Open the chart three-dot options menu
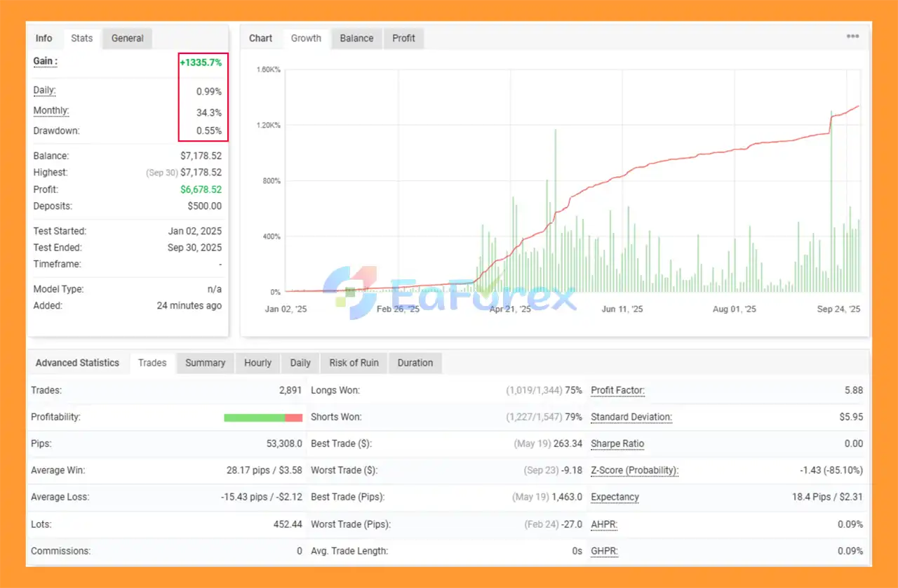The image size is (898, 588). (852, 37)
